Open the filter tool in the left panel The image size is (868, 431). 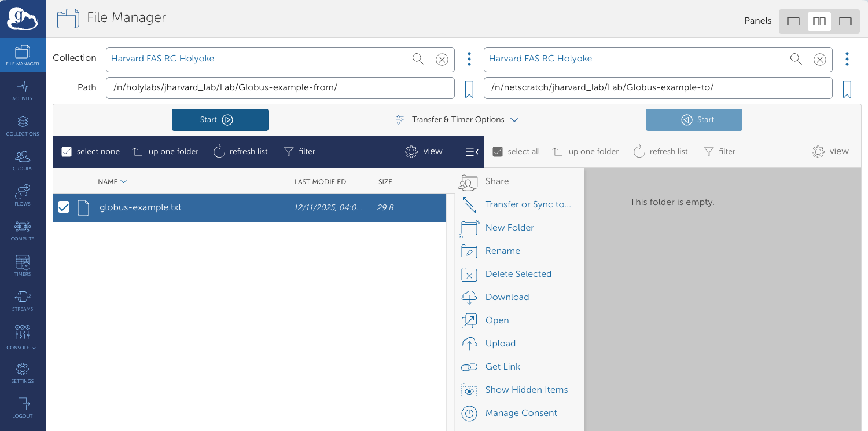[300, 151]
